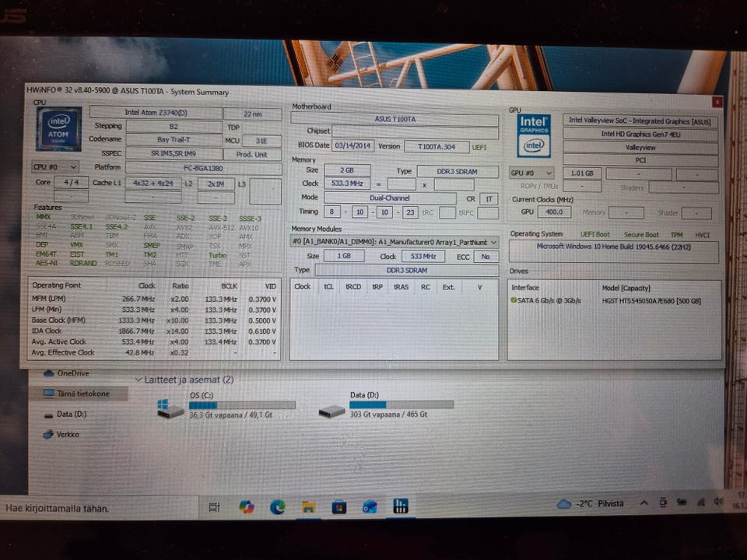Open the Data (D:) drive in main pane
Image resolution: width=747 pixels, height=560 pixels.
(331, 411)
